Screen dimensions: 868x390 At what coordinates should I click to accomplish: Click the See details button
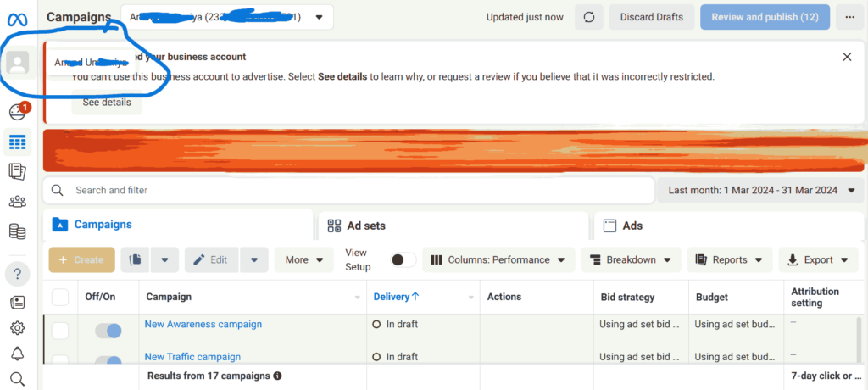point(107,103)
